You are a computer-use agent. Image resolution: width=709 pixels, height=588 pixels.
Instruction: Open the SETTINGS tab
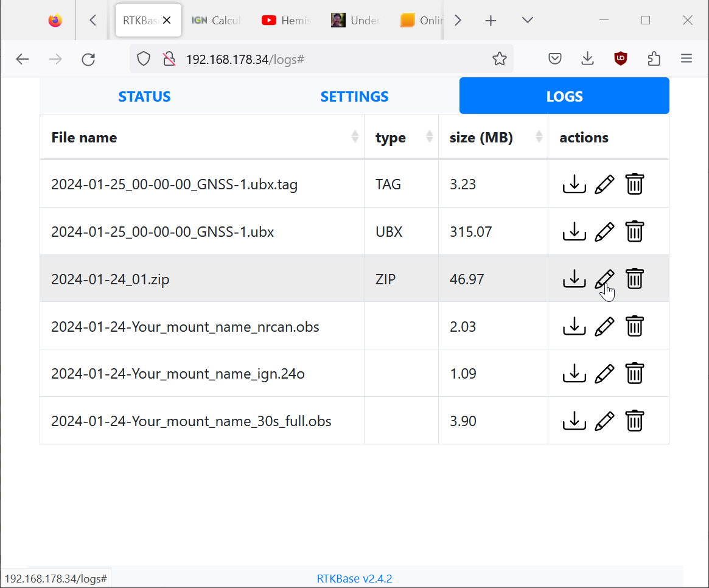click(x=354, y=96)
